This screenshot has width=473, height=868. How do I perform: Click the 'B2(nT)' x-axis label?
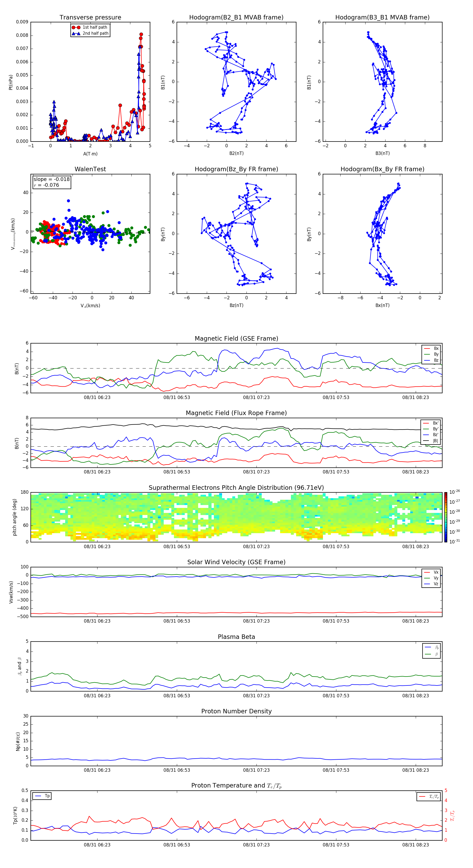pos(236,153)
